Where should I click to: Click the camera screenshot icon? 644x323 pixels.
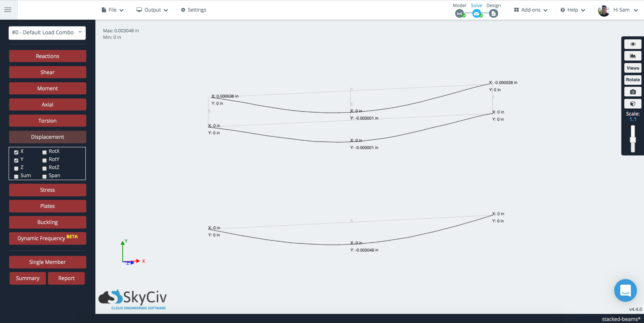click(633, 91)
